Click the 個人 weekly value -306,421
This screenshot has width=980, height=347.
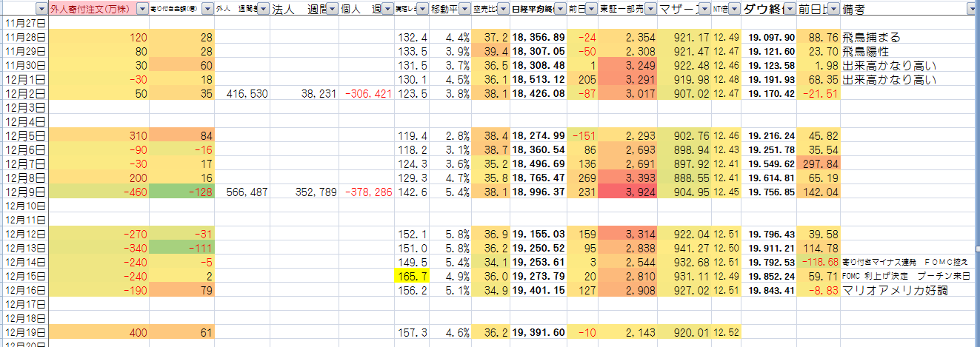pyautogui.click(x=367, y=94)
